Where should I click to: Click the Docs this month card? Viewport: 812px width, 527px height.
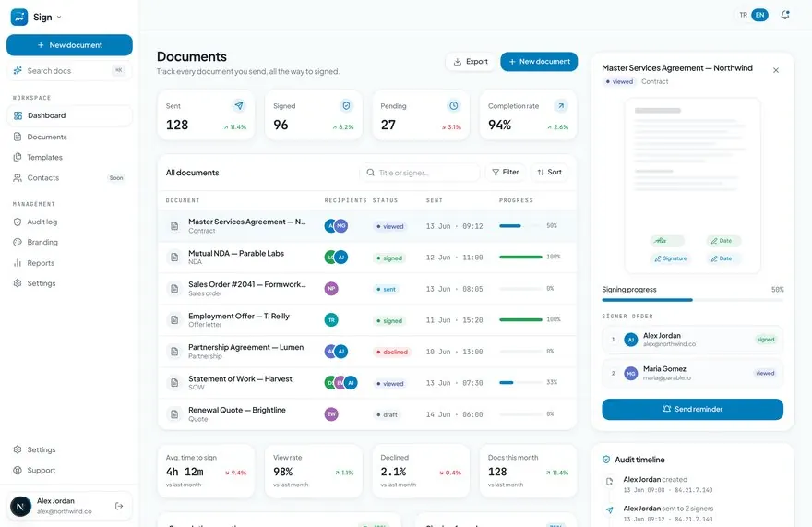(528, 471)
